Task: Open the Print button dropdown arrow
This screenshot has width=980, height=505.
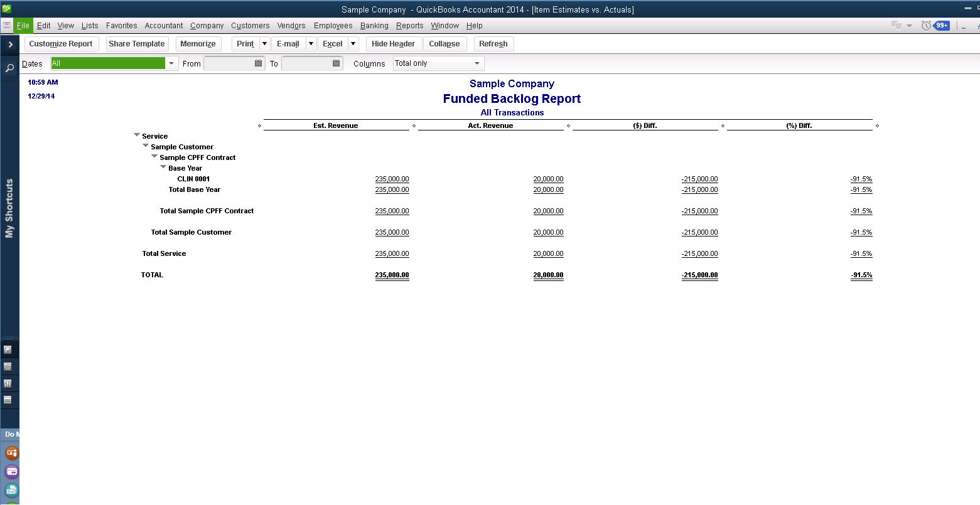Action: (x=265, y=44)
